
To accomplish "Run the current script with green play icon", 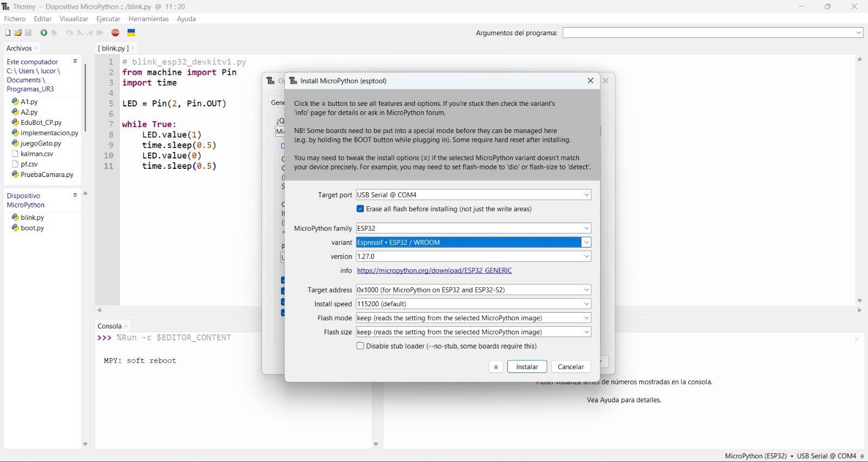I will tap(44, 33).
